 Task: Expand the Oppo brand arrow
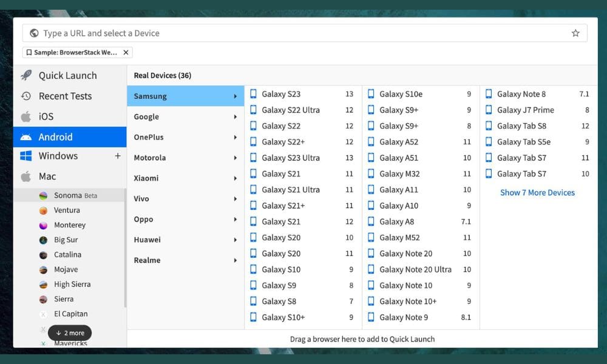tap(235, 219)
